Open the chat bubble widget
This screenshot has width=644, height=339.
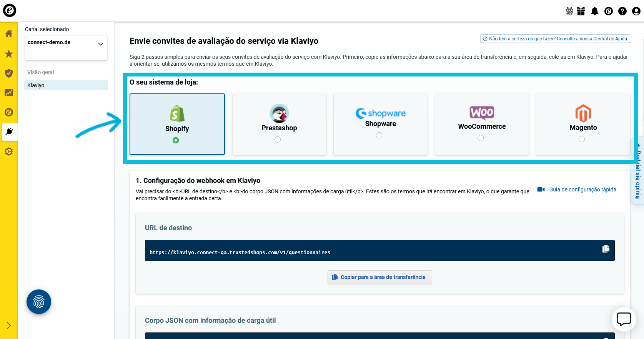click(624, 319)
